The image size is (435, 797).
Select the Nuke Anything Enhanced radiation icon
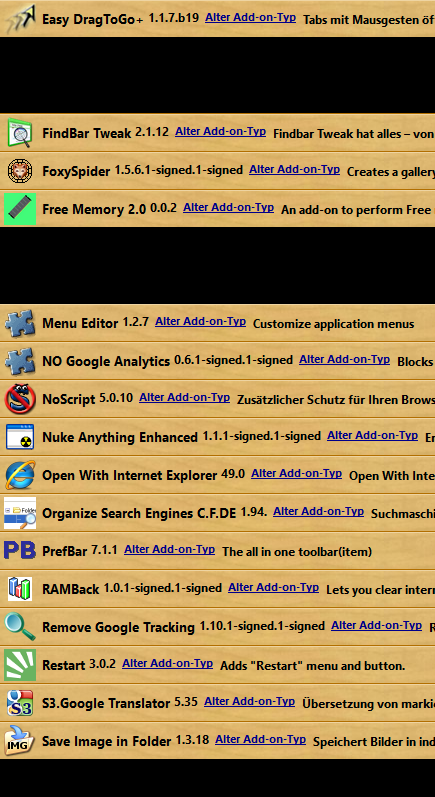(20, 437)
